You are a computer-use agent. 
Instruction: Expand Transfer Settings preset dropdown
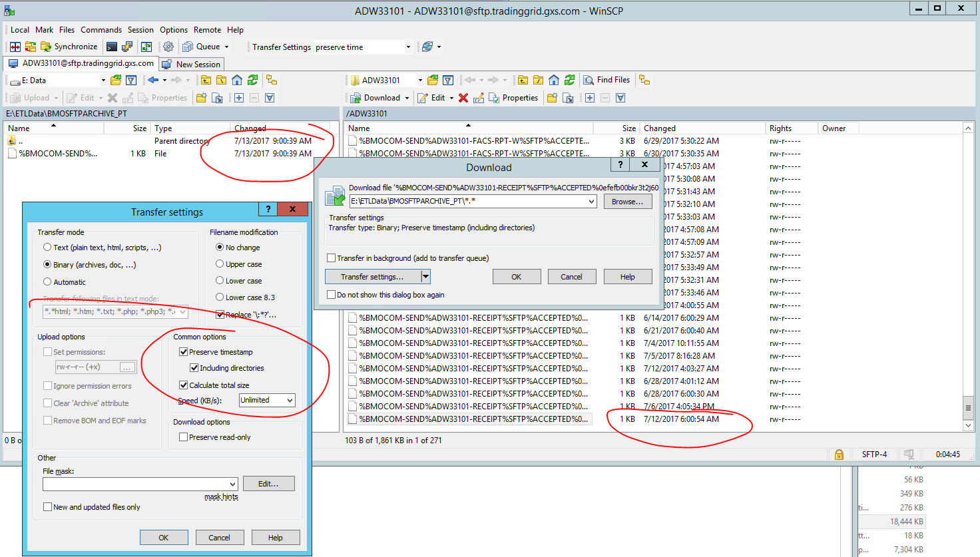point(408,47)
